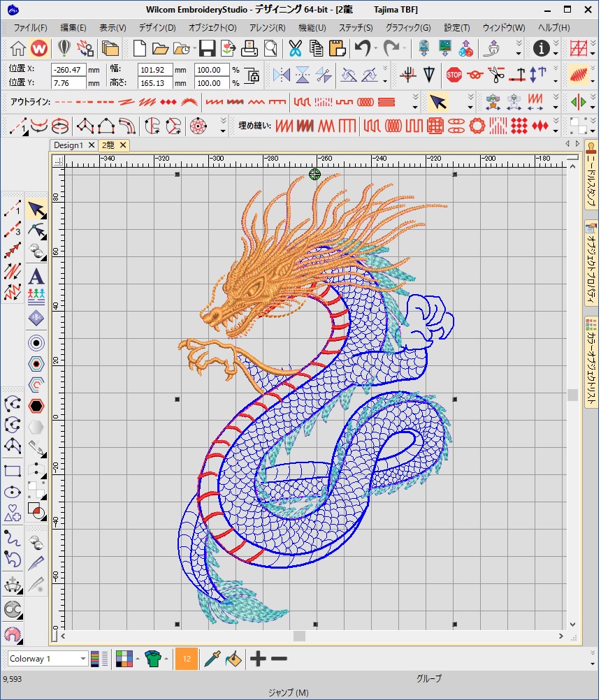Viewport: 601px width, 700px height.
Task: Select the Lettering 'A' tool
Action: [x=36, y=277]
